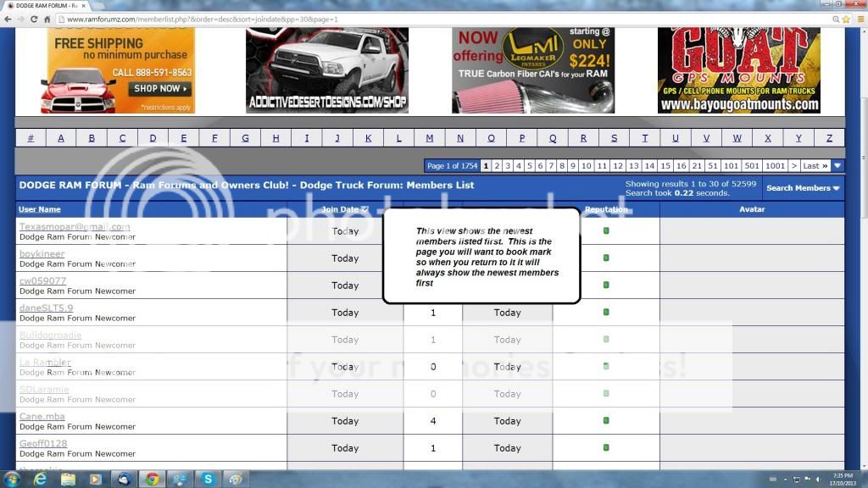
Task: Open Skype from the taskbar
Action: [208, 480]
